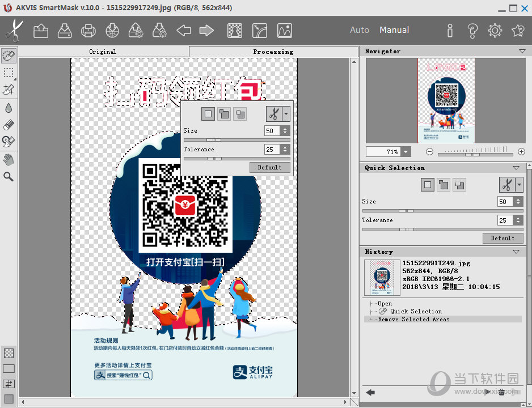The width and height of the screenshot is (532, 408).
Task: Click the "sRGB IEC61966-2.1" profile text
Action: click(x=436, y=279)
